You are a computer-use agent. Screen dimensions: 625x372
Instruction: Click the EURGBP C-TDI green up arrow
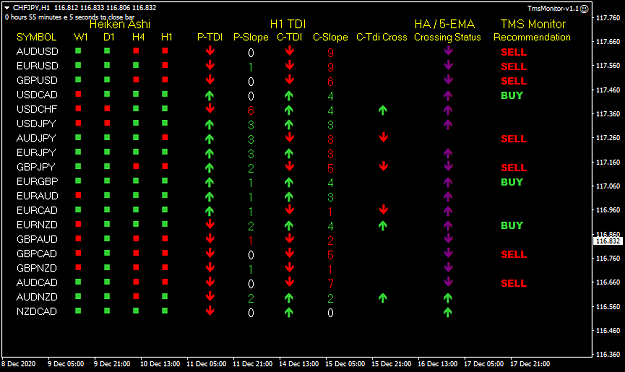[289, 182]
